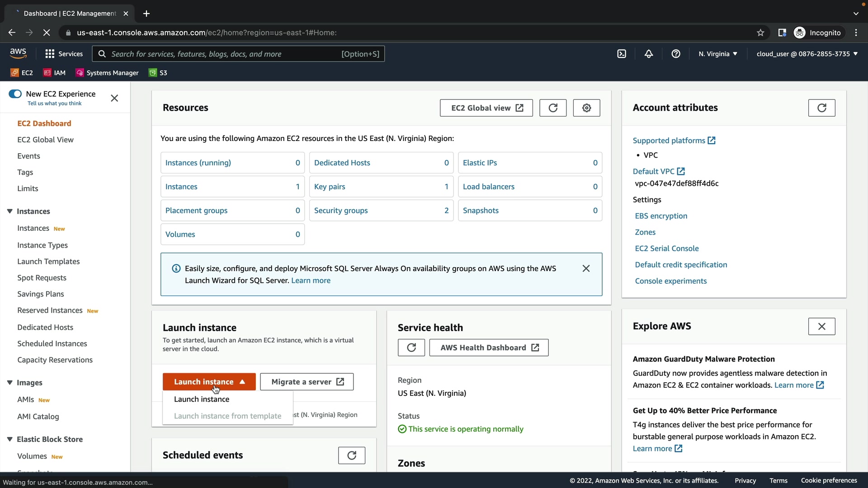The image size is (868, 488).
Task: Collapse the Images sidebar section
Action: coord(9,383)
